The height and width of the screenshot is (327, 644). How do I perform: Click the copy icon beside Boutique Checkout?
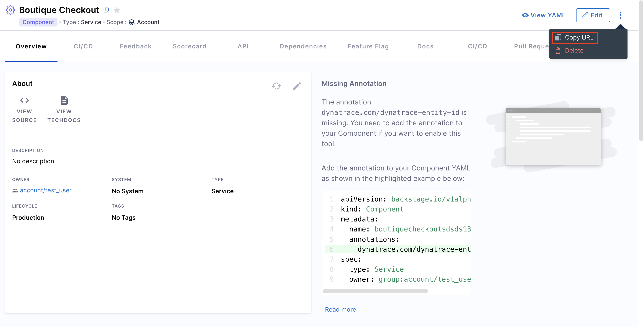[x=106, y=10]
